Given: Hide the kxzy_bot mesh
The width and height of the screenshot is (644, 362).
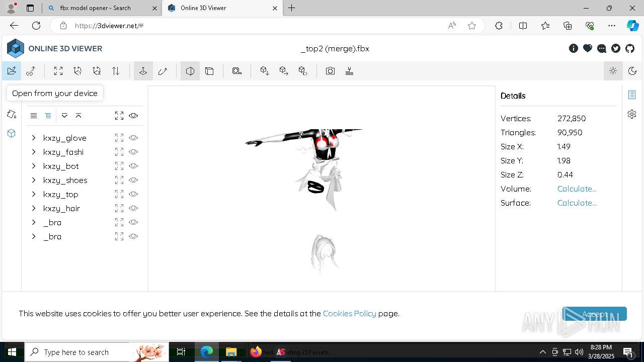Looking at the screenshot, I should tap(133, 166).
